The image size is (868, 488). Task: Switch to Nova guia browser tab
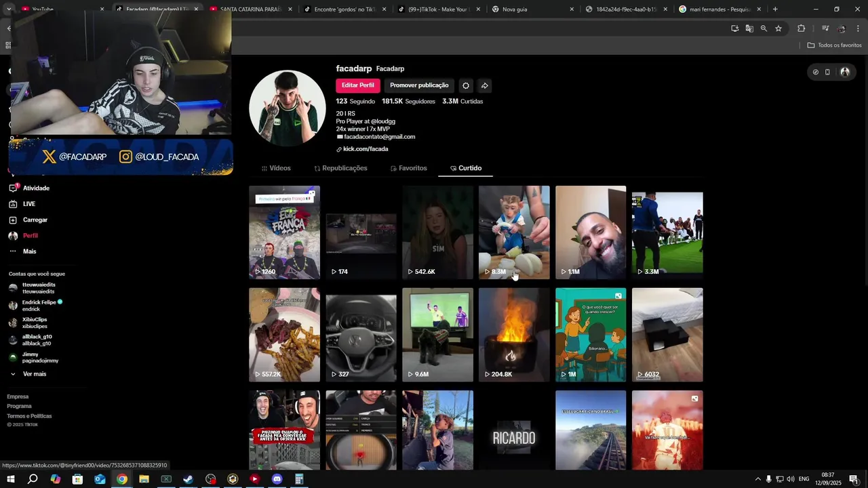pos(532,9)
